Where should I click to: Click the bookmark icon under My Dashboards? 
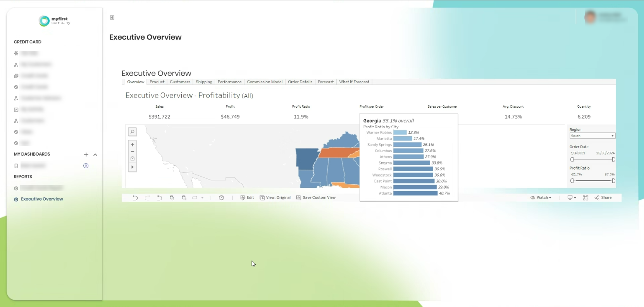16,166
